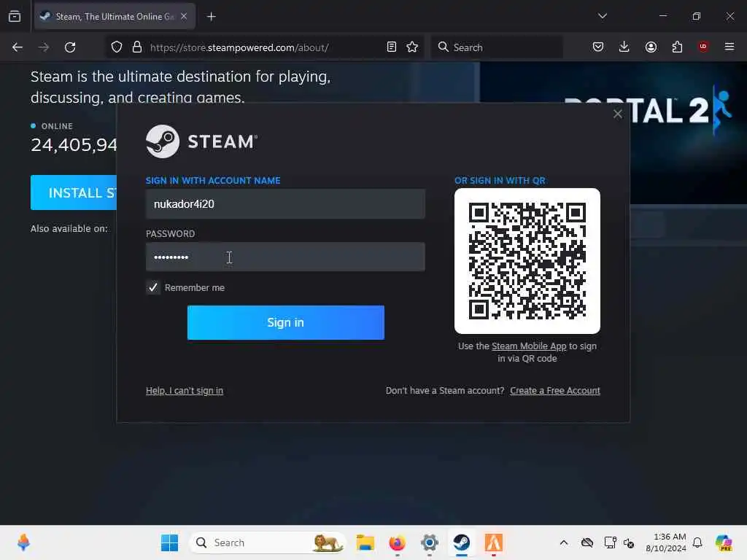Open the Firefox hamburger menu
747x560 pixels.
[729, 47]
